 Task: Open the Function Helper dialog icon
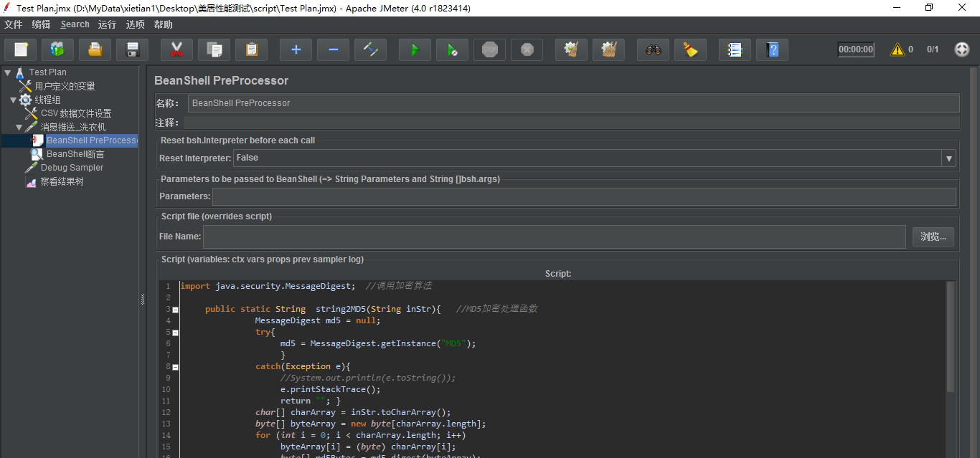pyautogui.click(x=735, y=49)
